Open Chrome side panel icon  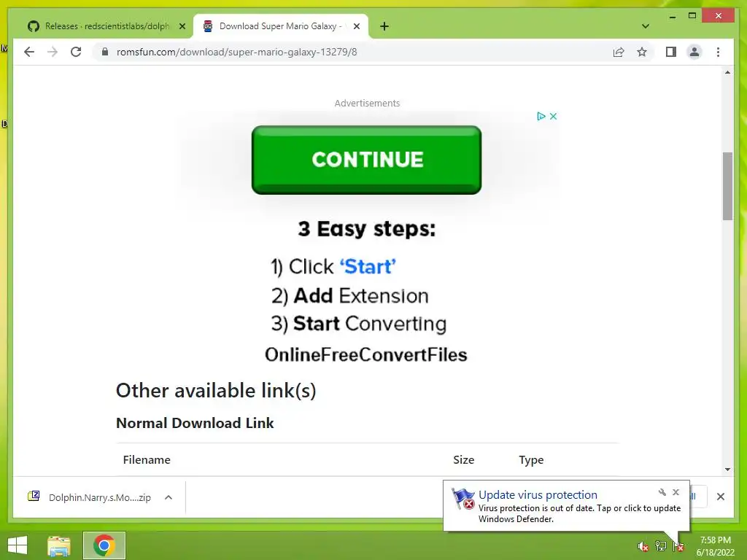[671, 52]
